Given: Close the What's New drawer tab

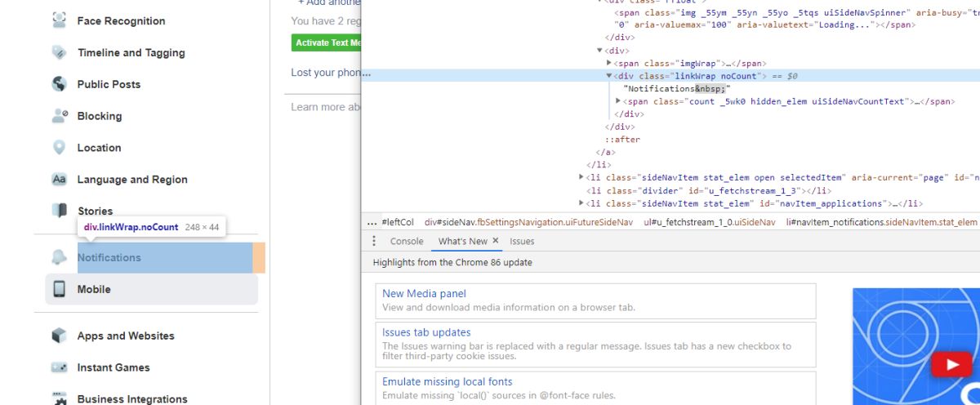Looking at the screenshot, I should coord(496,241).
